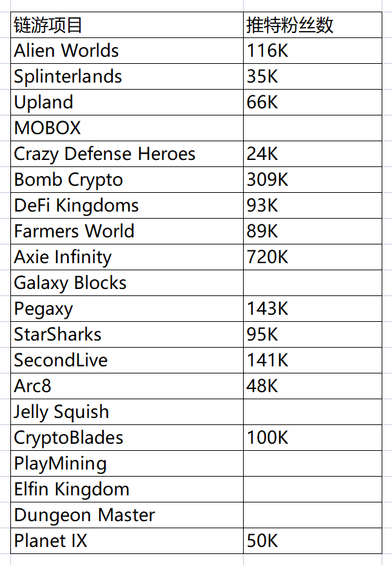The width and height of the screenshot is (392, 565).
Task: Click the PlayMining project cell
Action: click(x=127, y=463)
